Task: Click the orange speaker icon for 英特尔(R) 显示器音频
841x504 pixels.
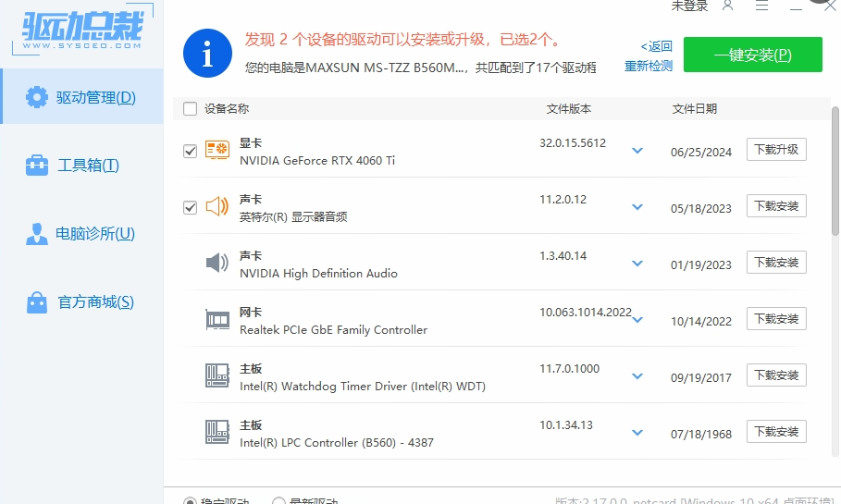Action: [x=217, y=206]
